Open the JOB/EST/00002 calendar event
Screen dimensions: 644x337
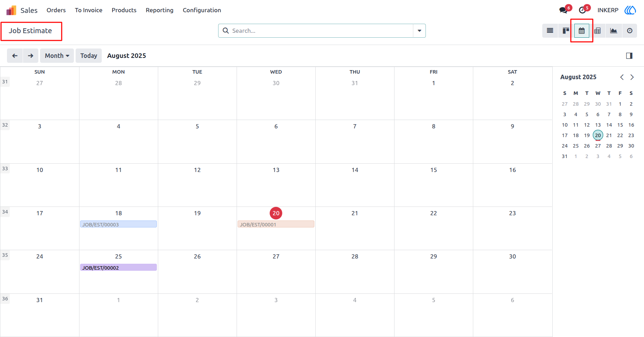coord(118,268)
